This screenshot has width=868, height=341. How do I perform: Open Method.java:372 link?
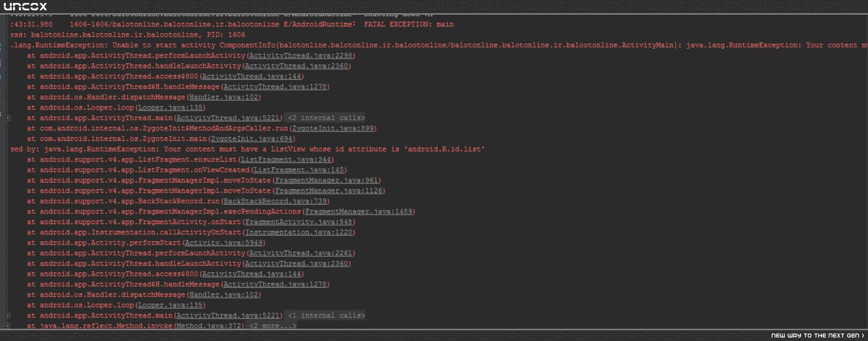[209, 326]
